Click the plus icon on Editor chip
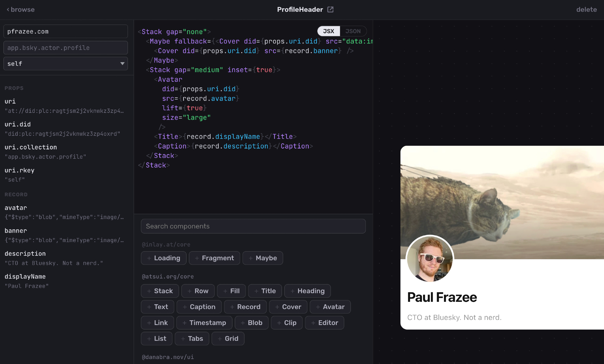 313,323
